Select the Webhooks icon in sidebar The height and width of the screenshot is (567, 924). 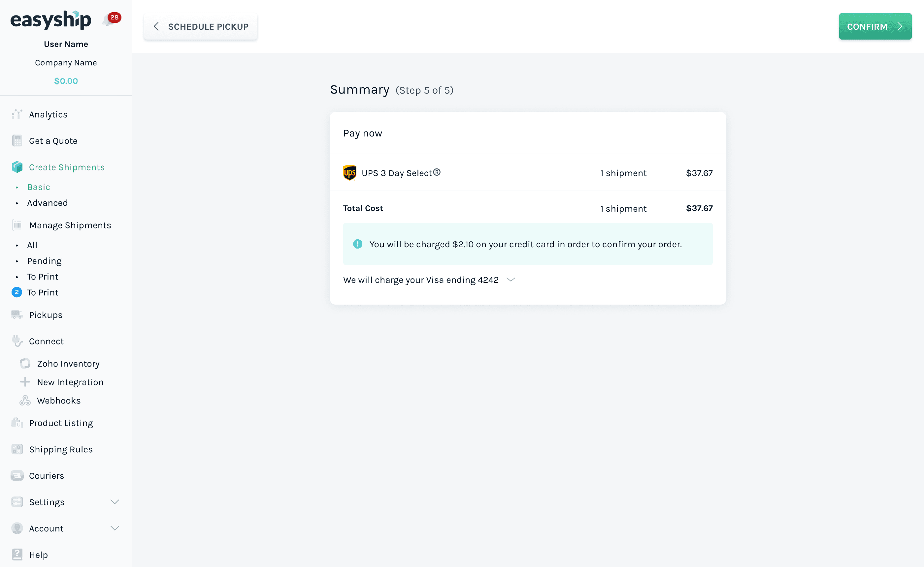[x=25, y=401]
